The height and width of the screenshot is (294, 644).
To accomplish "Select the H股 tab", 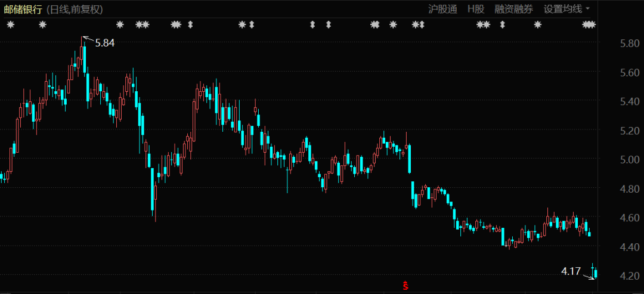I will 476,8.
